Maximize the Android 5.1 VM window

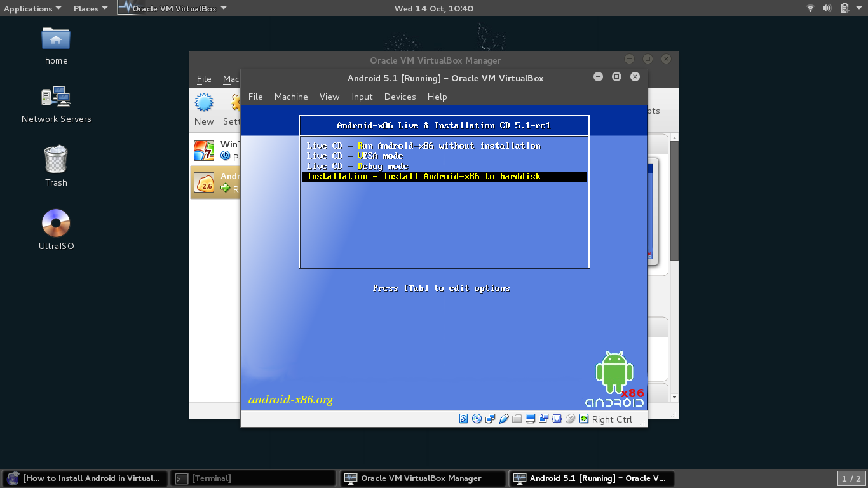tap(616, 77)
